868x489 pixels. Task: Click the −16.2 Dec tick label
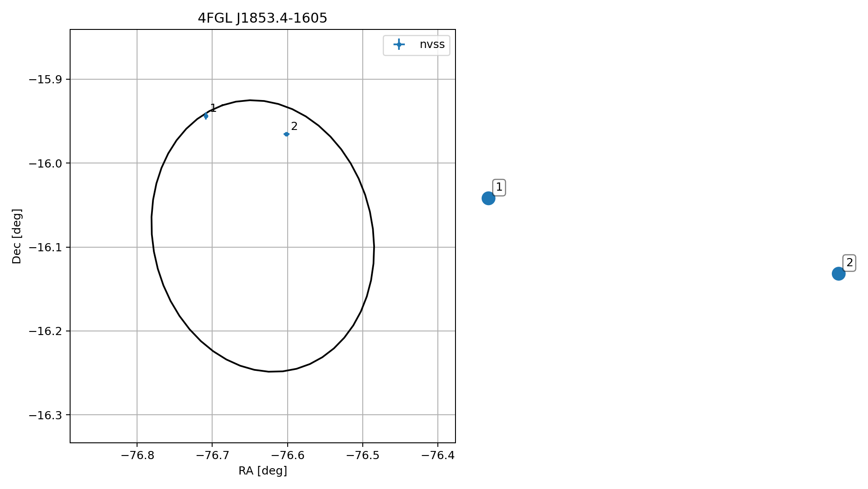(46, 331)
